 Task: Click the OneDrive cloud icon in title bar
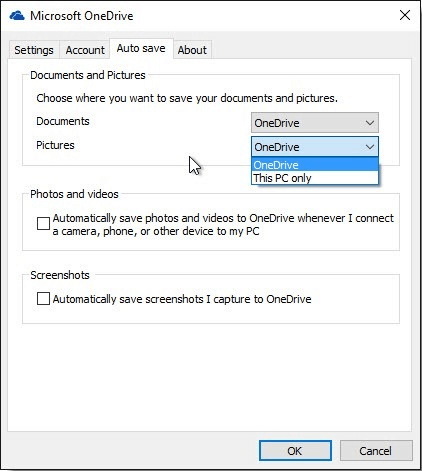tap(17, 16)
